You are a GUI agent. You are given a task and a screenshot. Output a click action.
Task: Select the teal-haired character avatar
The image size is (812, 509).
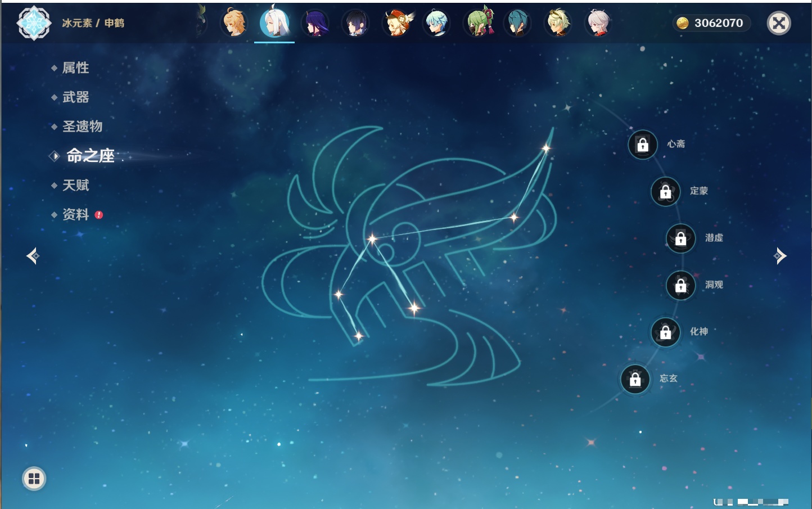(x=518, y=23)
